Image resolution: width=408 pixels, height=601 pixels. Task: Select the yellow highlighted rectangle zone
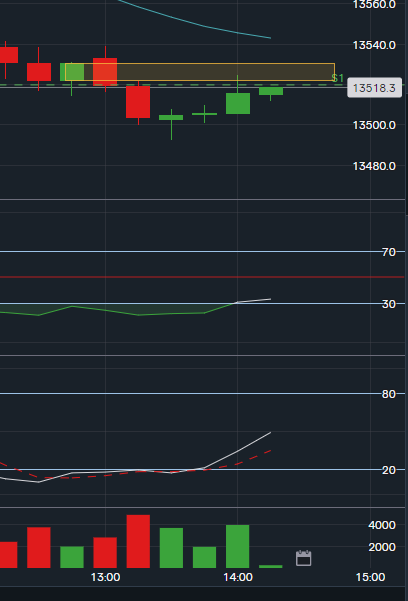coord(200,72)
